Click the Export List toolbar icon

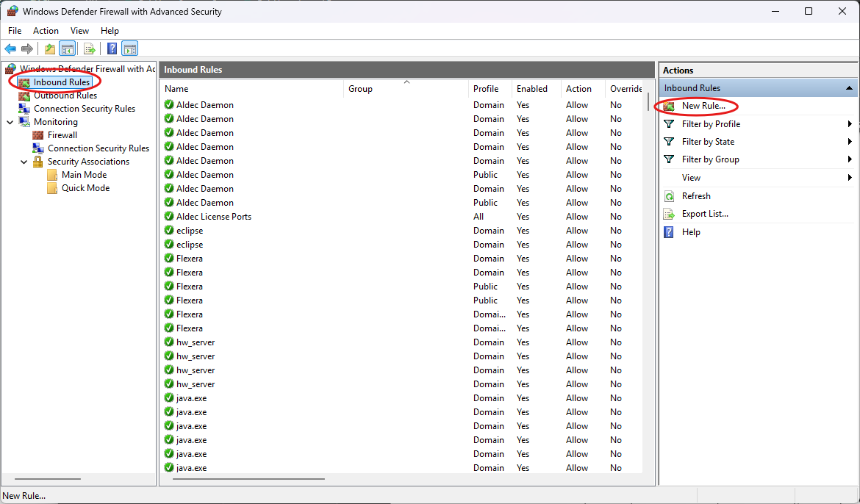[89, 49]
